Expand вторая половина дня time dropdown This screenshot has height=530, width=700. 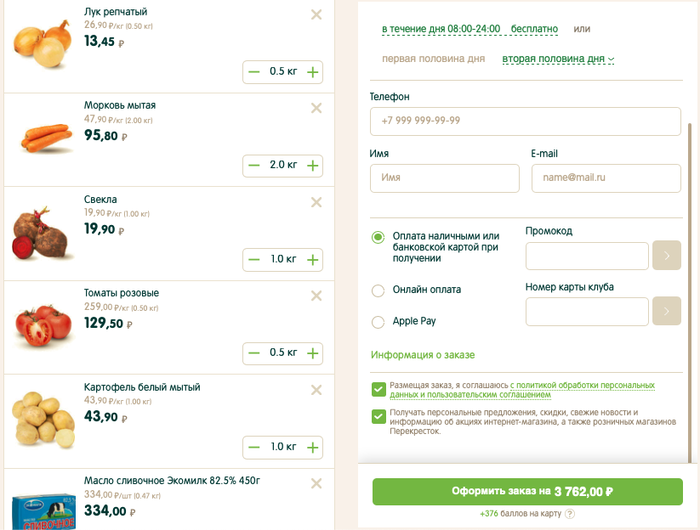point(558,59)
